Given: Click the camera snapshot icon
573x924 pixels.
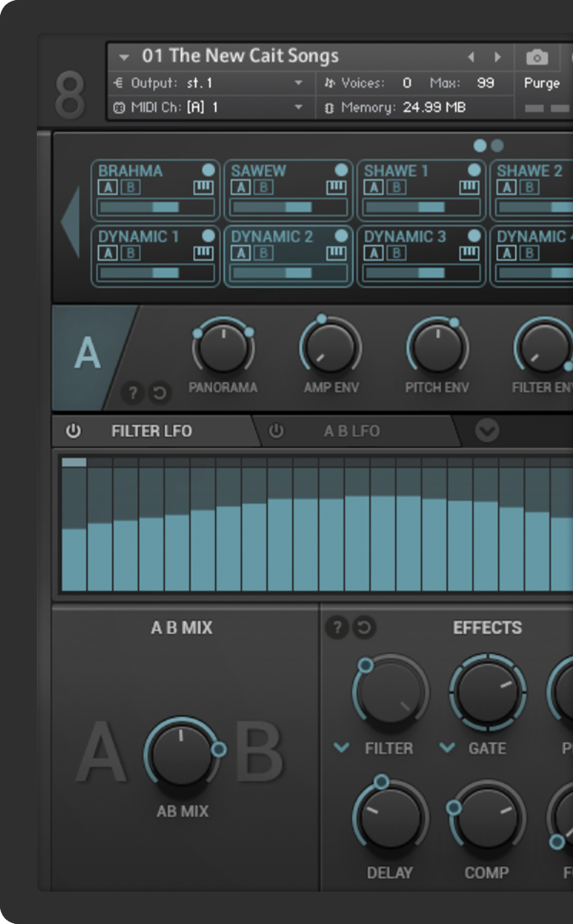Looking at the screenshot, I should pos(537,58).
